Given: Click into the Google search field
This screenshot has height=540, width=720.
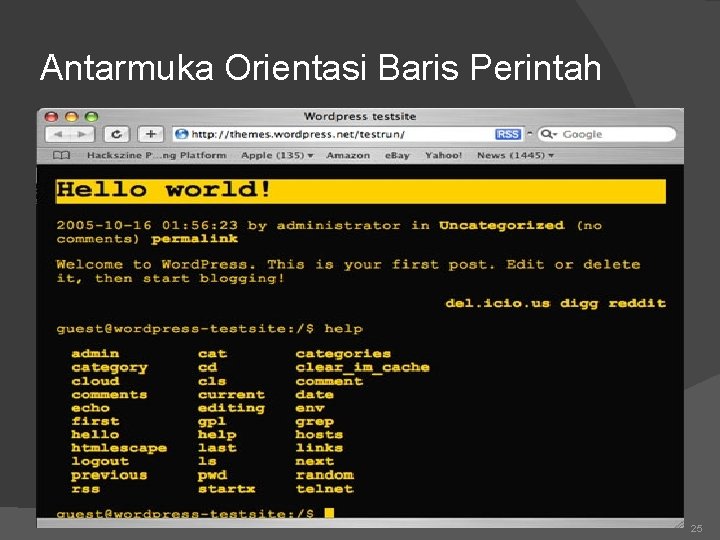Looking at the screenshot, I should coord(607,134).
